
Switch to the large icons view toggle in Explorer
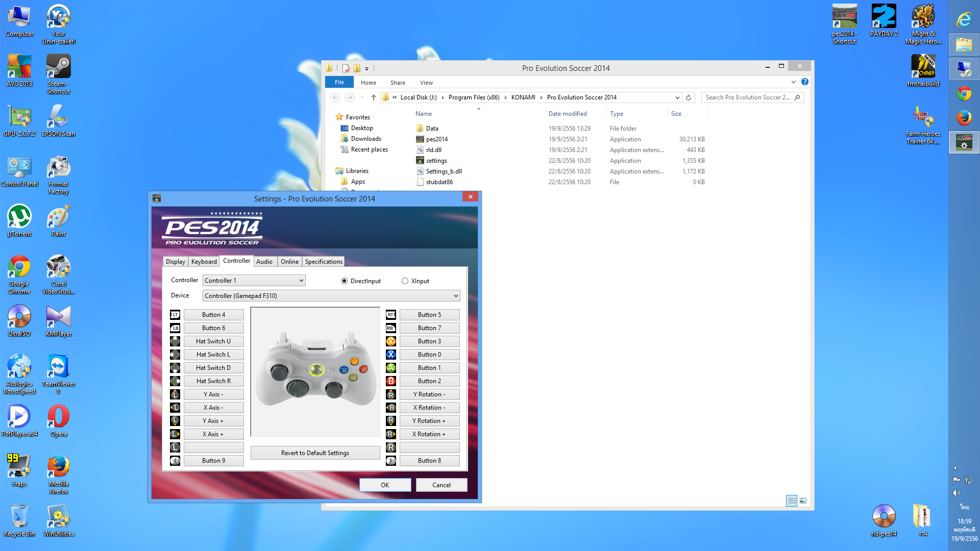[x=803, y=501]
